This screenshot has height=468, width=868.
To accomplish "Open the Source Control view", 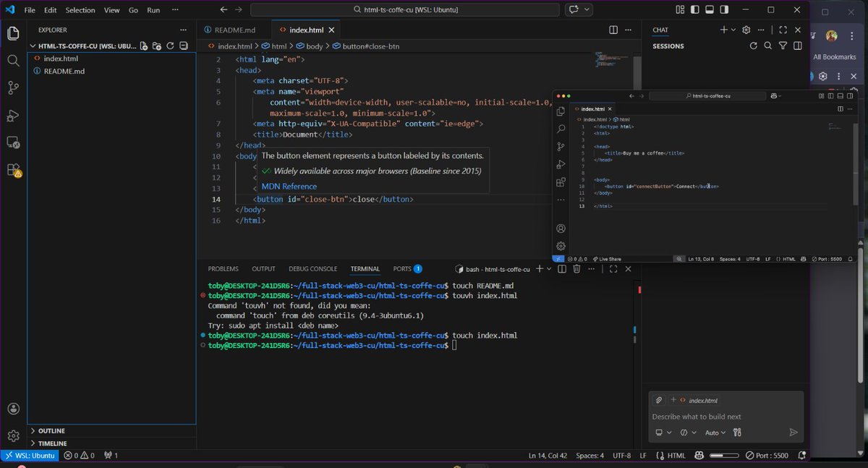I will pos(13,88).
